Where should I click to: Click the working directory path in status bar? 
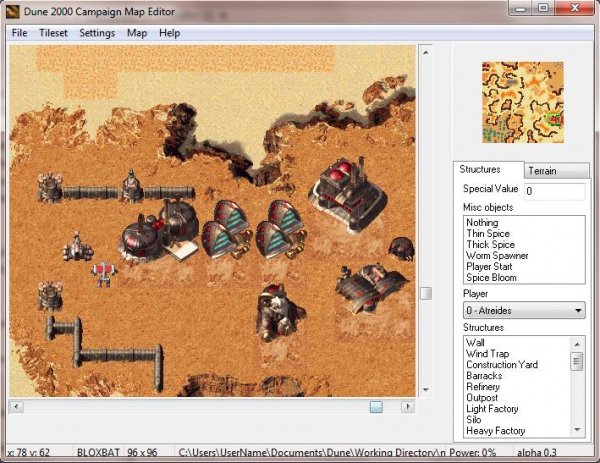pos(311,452)
